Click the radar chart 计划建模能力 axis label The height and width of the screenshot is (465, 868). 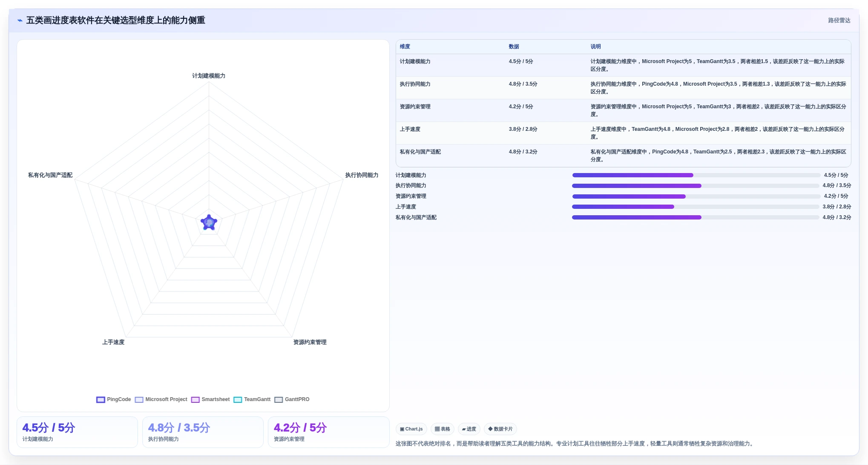click(x=209, y=76)
